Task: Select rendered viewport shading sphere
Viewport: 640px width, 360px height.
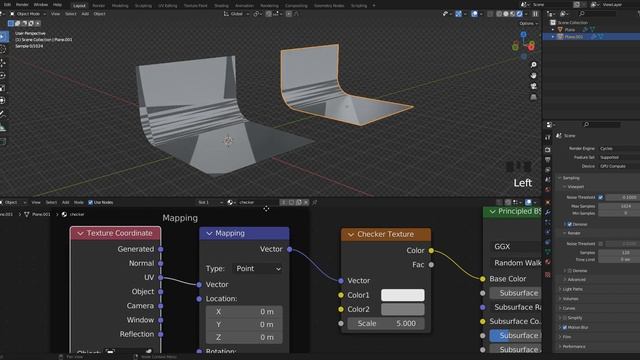Action: (x=520, y=14)
